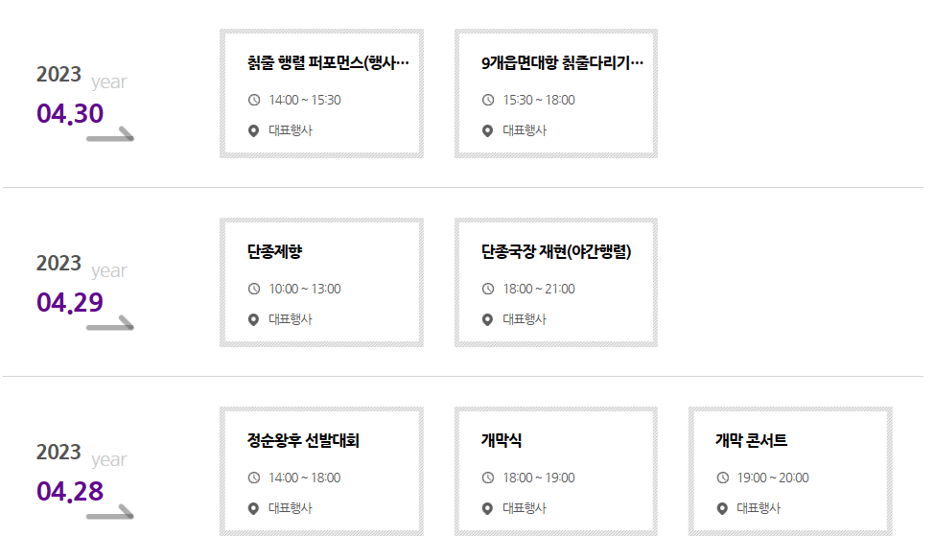Select the 단종국장 재현(야간행렬) event
Screen dimensions: 934x560
pos(556,282)
